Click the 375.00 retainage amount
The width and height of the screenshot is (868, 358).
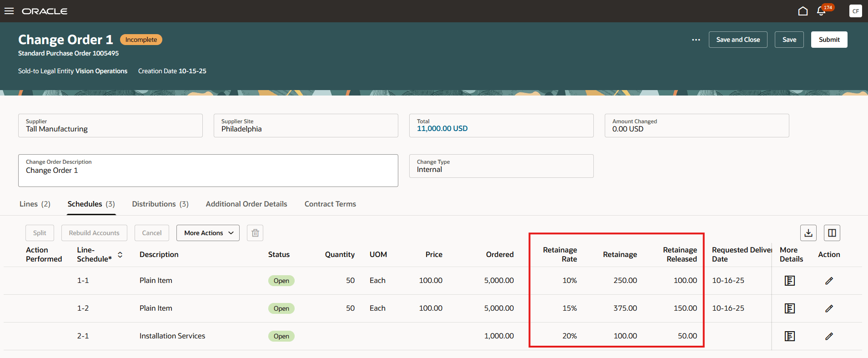point(625,308)
